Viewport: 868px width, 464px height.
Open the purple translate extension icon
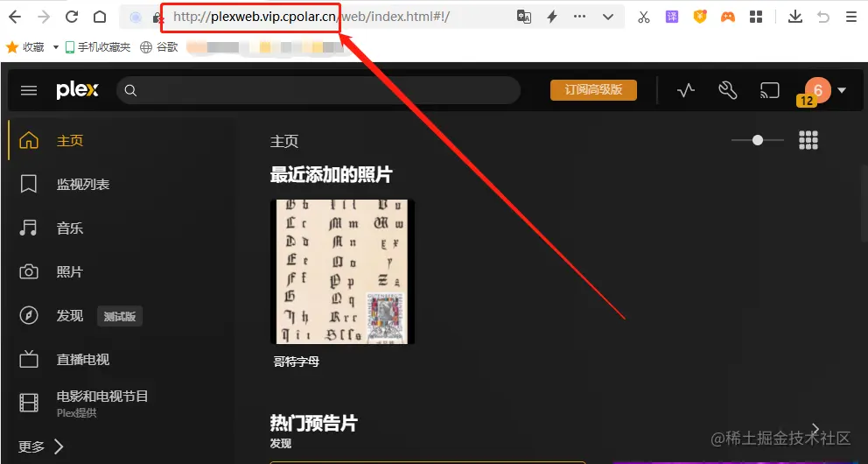coord(671,17)
